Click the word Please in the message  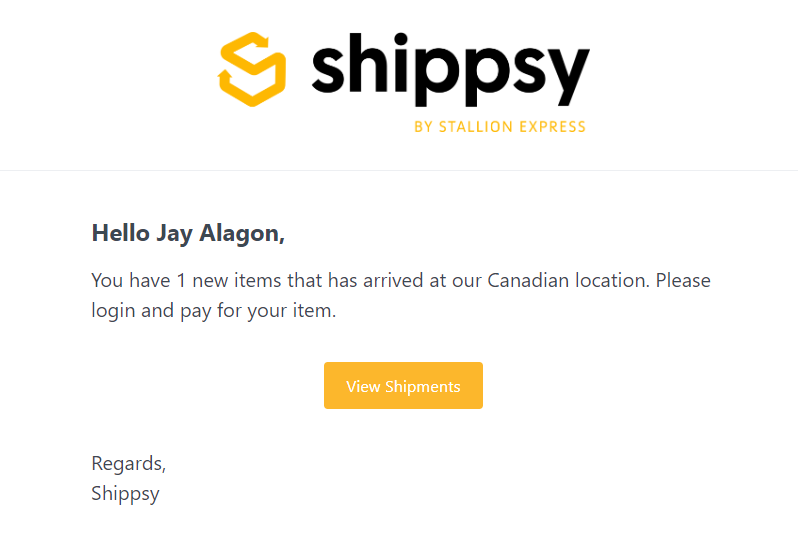pyautogui.click(x=683, y=280)
